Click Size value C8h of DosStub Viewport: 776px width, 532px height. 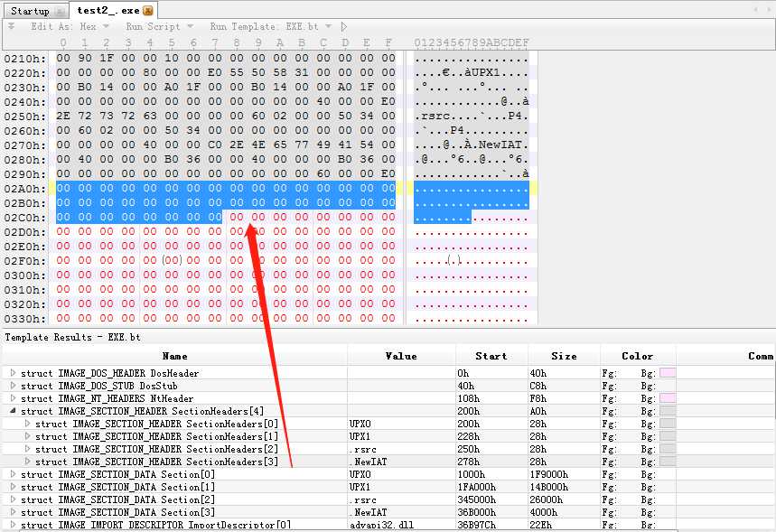tap(538, 385)
